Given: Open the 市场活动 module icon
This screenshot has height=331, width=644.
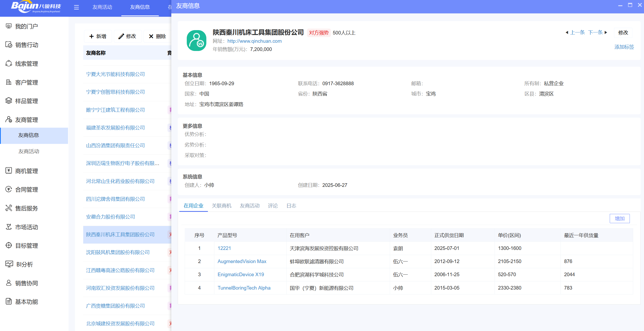Looking at the screenshot, I should [9, 227].
